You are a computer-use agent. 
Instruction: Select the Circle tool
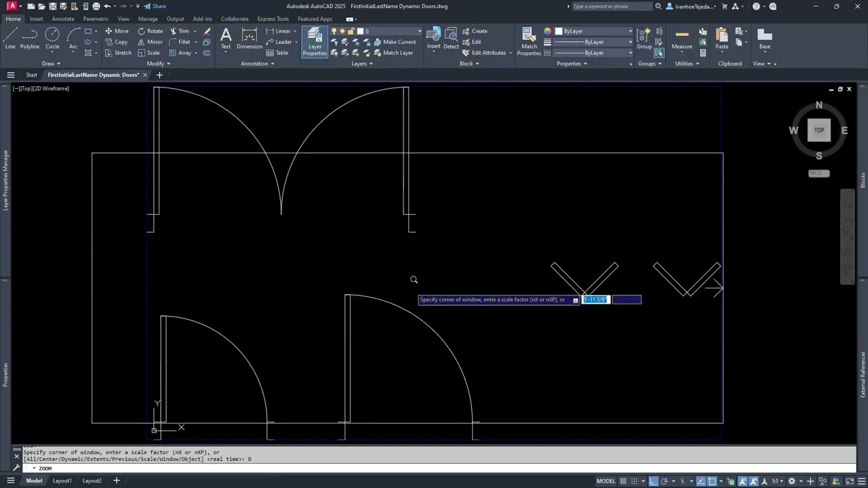(x=52, y=38)
